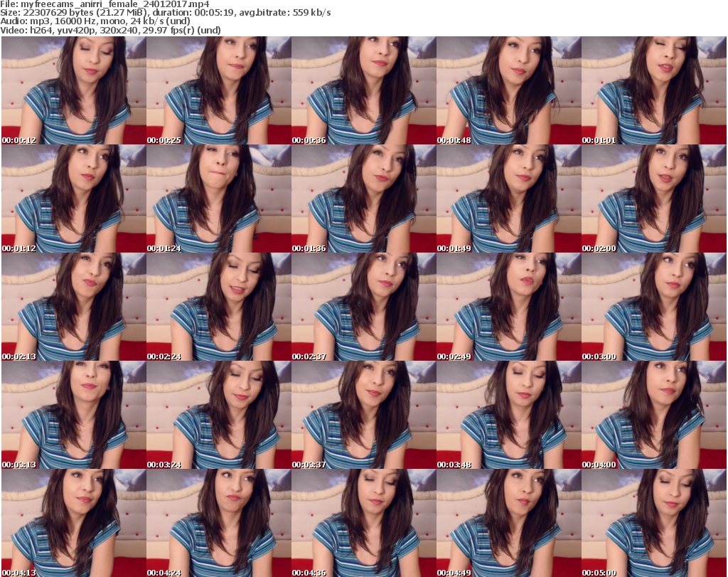The width and height of the screenshot is (728, 577).
Task: Open the frame at 00:01:12
Action: pos(74,198)
